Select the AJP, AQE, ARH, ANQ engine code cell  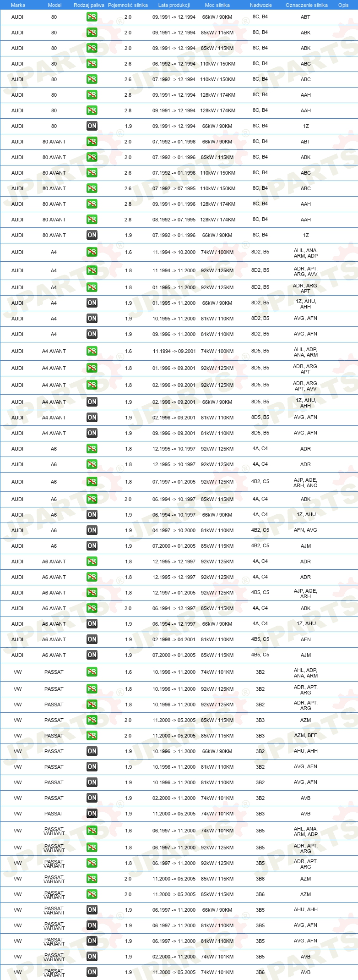pyautogui.click(x=305, y=483)
